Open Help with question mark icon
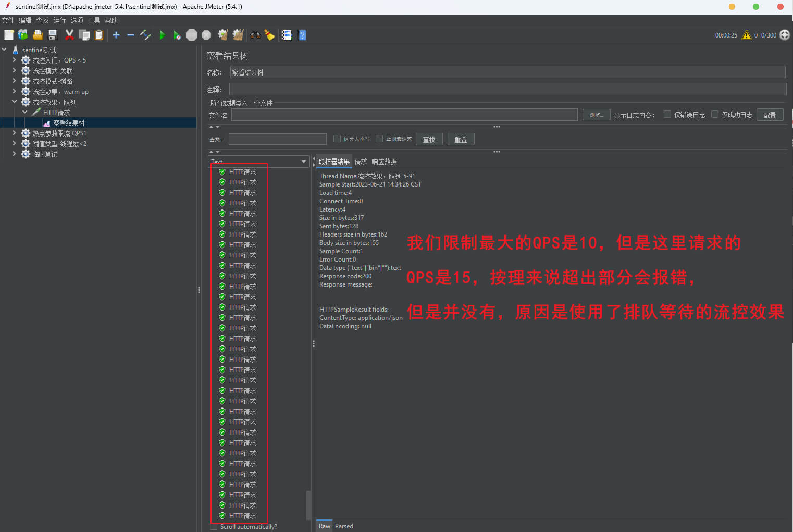 click(x=302, y=35)
